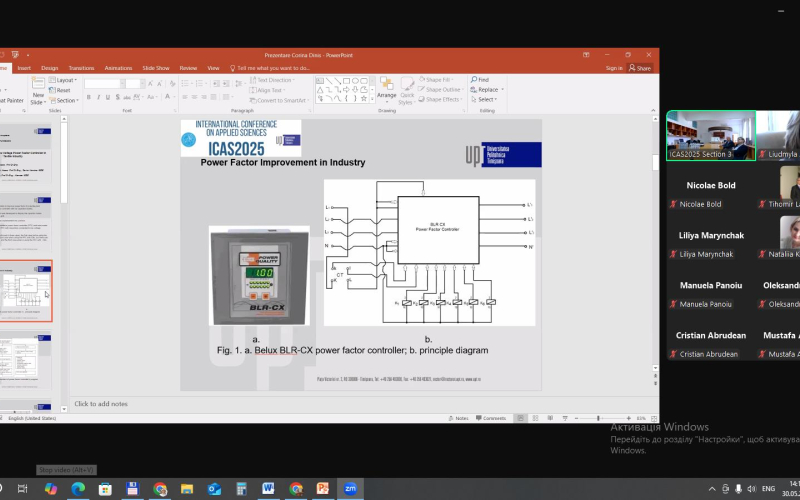The width and height of the screenshot is (800, 500).
Task: Switch to Slide Sorter view in status bar
Action: 535,418
